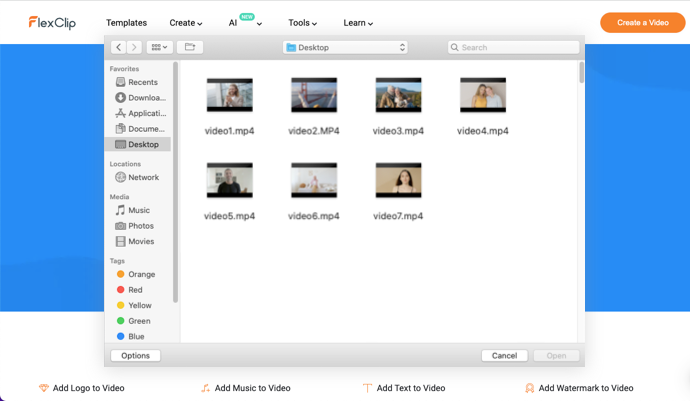Select Desktop in the sidebar
Viewport: 690px width, 401px height.
(x=138, y=144)
